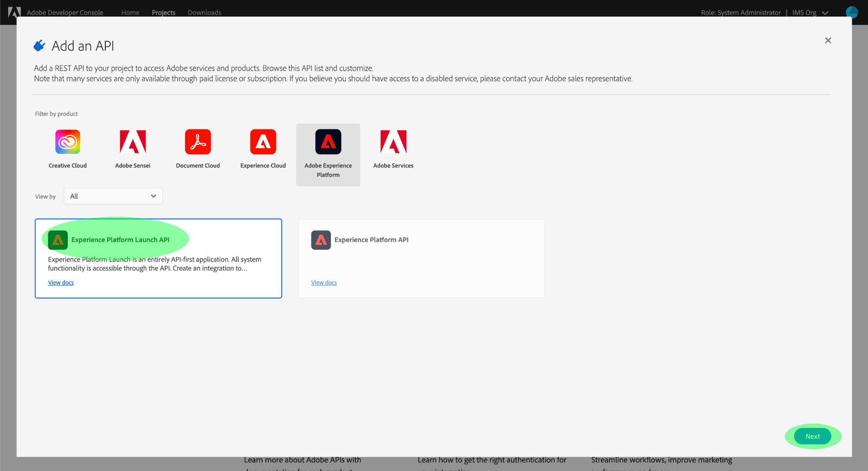Image resolution: width=868 pixels, height=471 pixels.
Task: Click the Role: System Administrator label
Action: 741,13
